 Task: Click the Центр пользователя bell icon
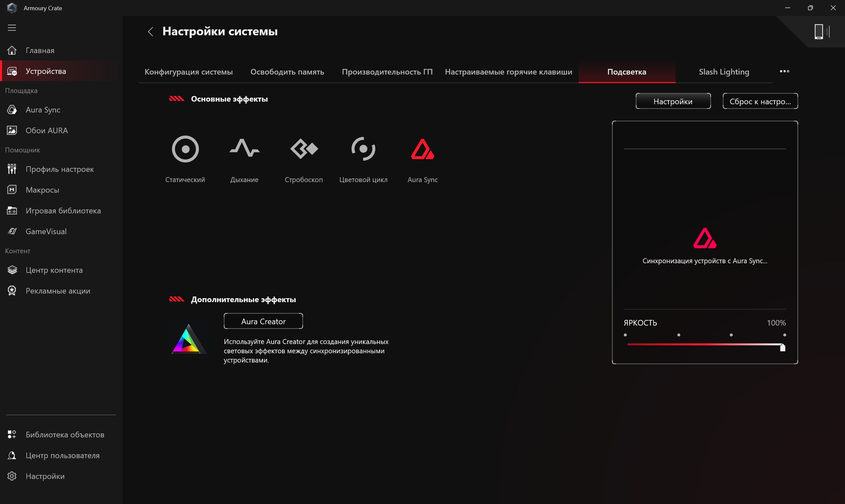coord(12,456)
